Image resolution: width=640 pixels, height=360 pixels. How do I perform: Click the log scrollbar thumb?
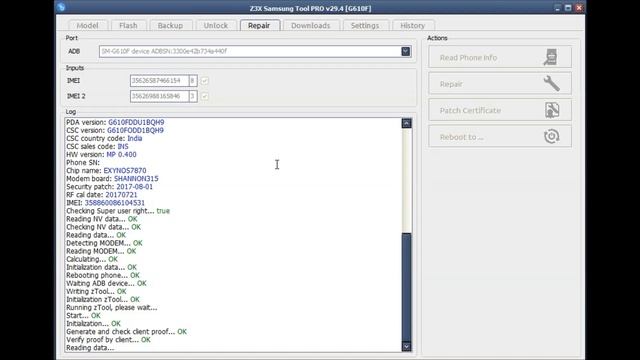(407, 287)
